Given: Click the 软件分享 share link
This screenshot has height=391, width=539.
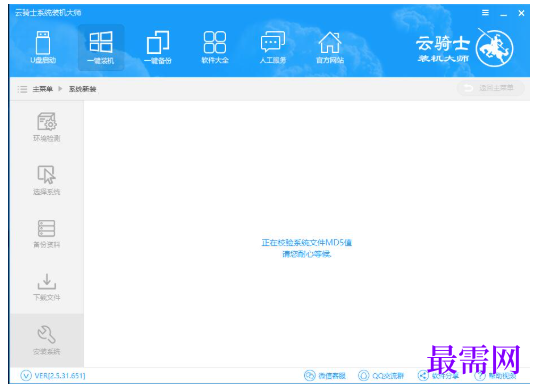Looking at the screenshot, I should coord(438,376).
